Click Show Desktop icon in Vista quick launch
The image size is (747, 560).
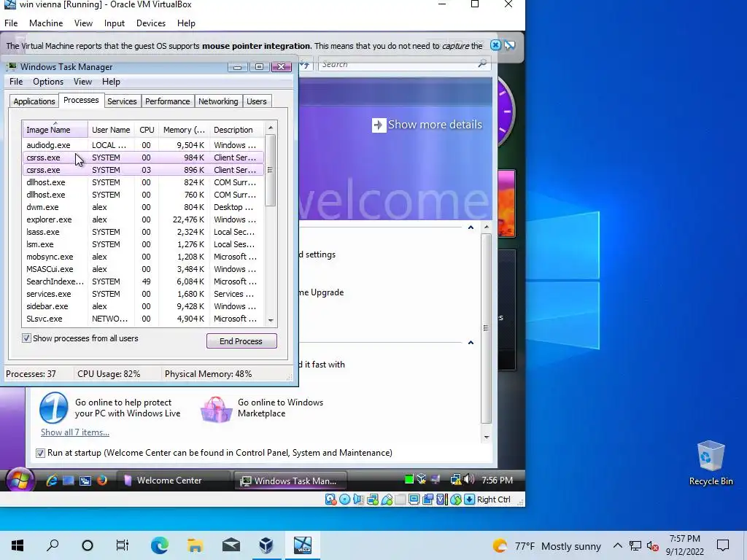pos(68,481)
